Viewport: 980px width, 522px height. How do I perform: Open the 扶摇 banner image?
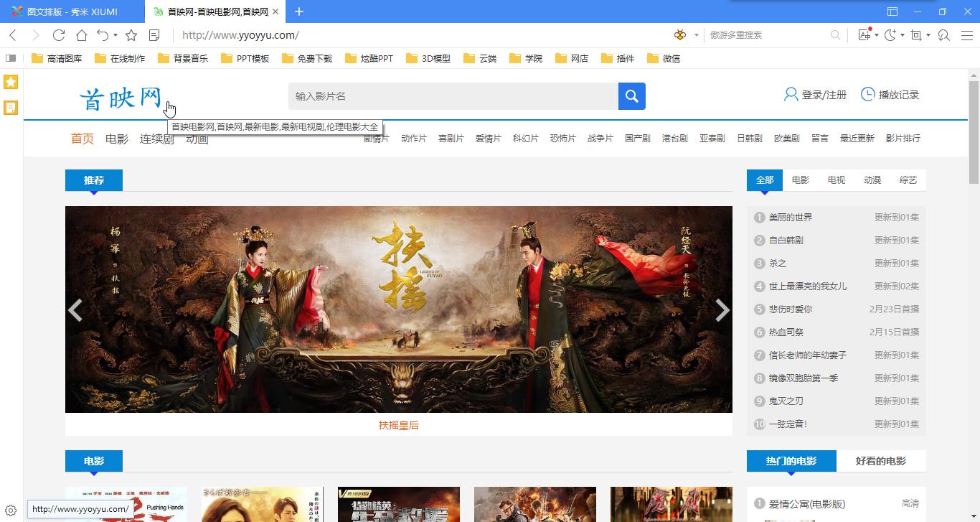point(399,309)
